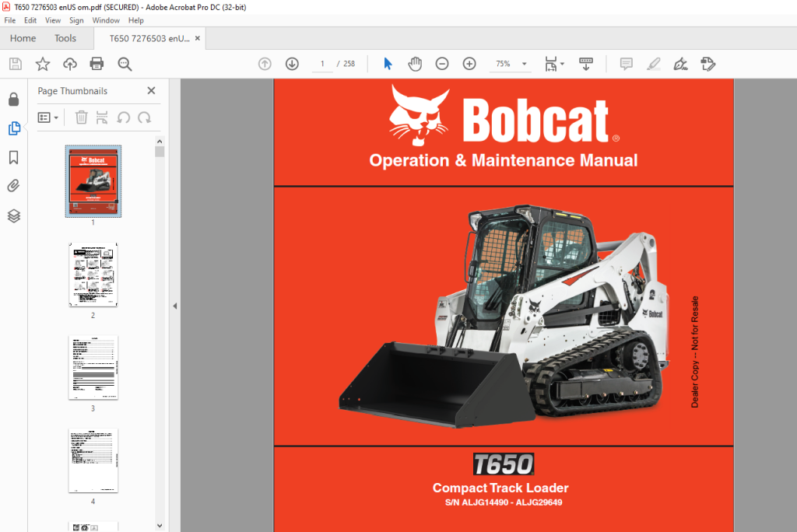Click the Share/stamp tool icon
Screen dimensions: 797x532
708,64
